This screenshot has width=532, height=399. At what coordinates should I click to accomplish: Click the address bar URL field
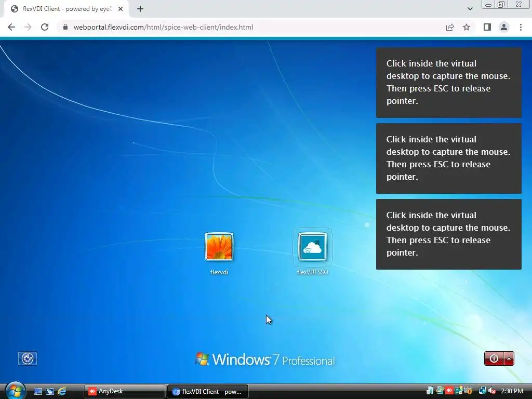tap(251, 27)
